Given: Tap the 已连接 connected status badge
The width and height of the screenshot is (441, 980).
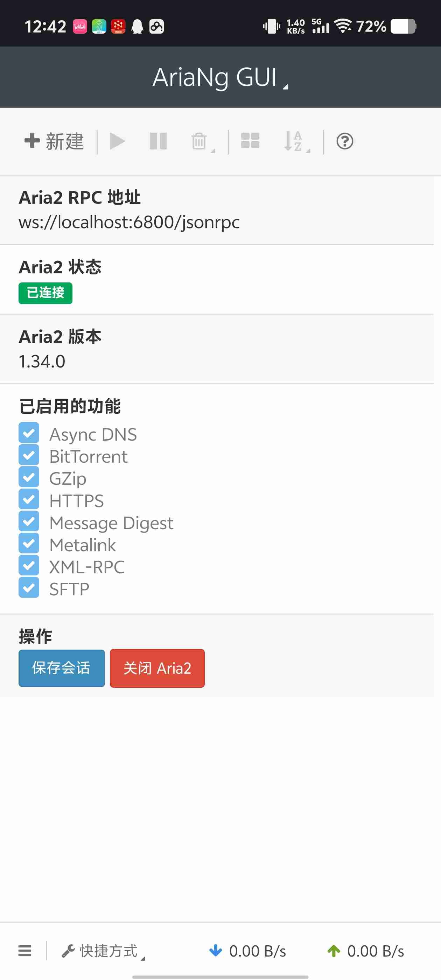Looking at the screenshot, I should (x=45, y=293).
